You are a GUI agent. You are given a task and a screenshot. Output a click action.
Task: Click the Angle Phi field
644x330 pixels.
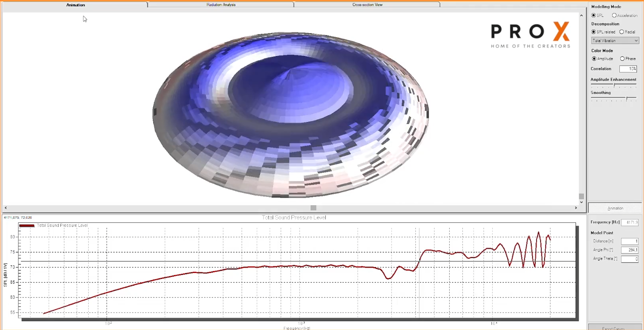click(630, 250)
